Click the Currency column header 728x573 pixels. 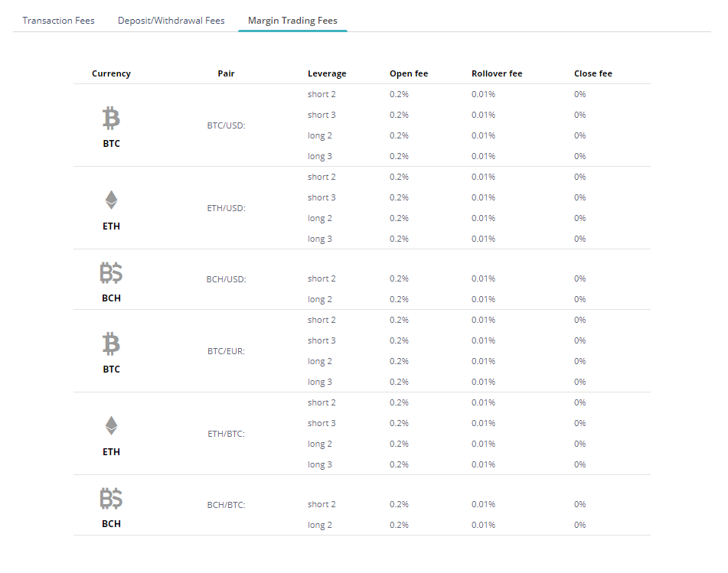point(111,74)
